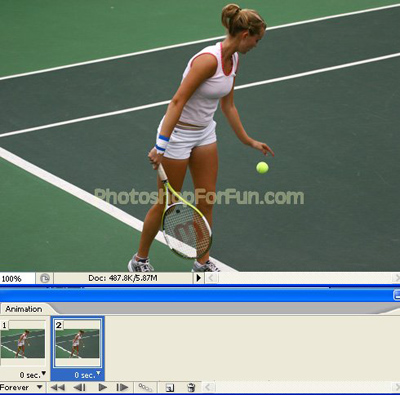Click the 100% zoom level field
Viewport: 400px width, 395px height.
[x=17, y=278]
